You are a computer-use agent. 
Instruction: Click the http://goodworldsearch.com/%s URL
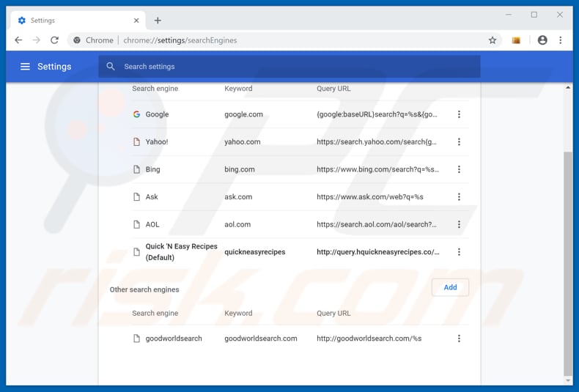pos(369,339)
